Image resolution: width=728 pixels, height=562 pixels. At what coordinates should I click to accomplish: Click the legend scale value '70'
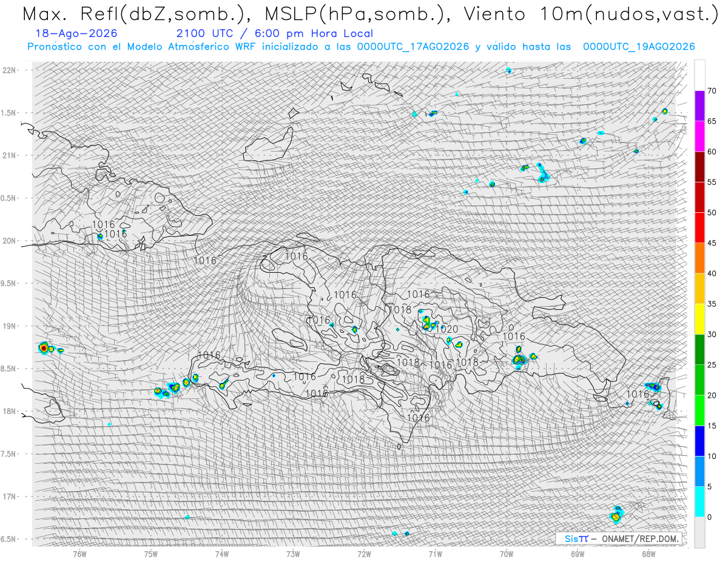[712, 91]
